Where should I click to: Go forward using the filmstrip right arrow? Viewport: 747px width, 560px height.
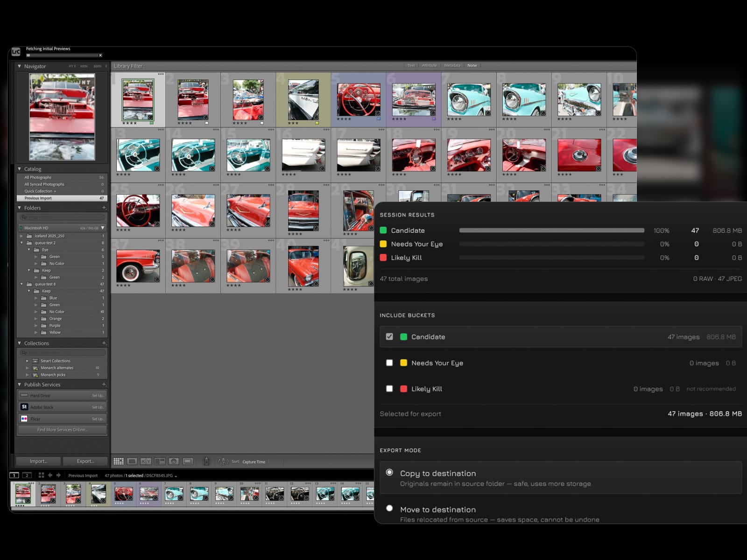click(x=58, y=475)
